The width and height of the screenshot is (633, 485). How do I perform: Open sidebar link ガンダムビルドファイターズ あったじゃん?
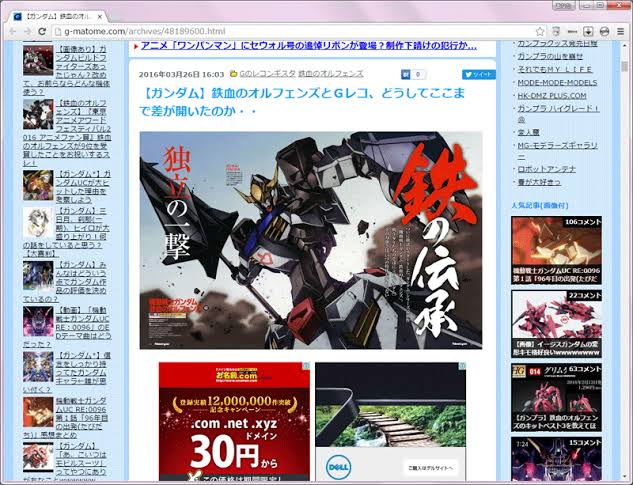[67, 71]
